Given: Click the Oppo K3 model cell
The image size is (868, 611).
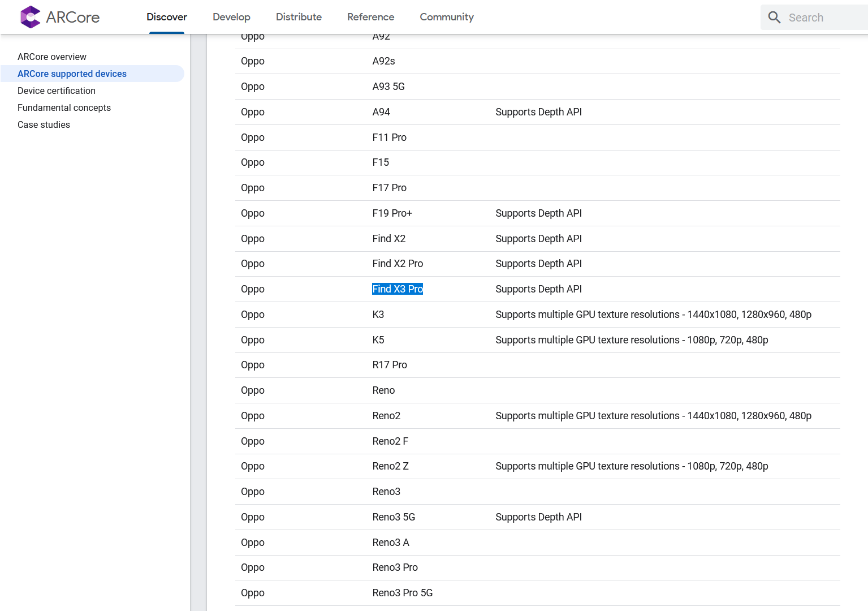Looking at the screenshot, I should click(378, 315).
